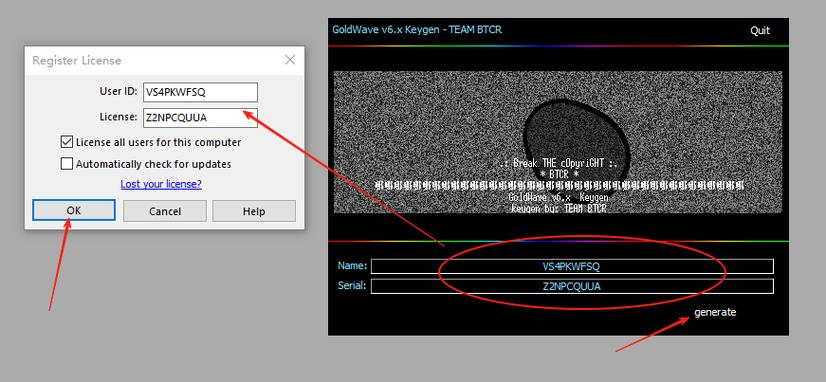
Task: Focus the User ID input field
Action: pyautogui.click(x=200, y=92)
